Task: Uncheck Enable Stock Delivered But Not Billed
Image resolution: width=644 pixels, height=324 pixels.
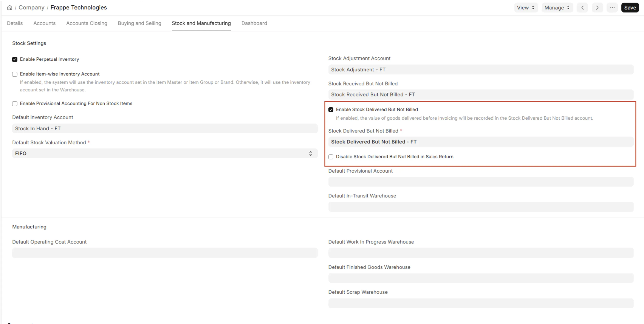Action: [331, 110]
